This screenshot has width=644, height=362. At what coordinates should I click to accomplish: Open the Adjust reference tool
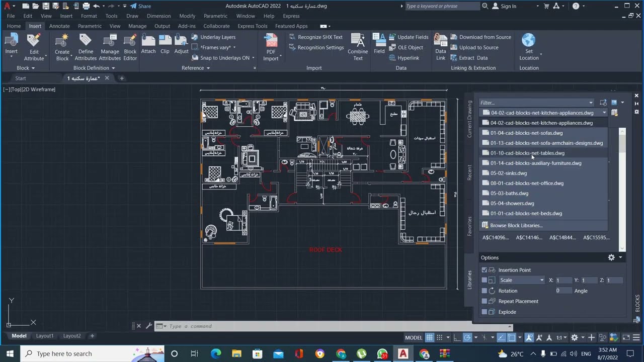181,44
